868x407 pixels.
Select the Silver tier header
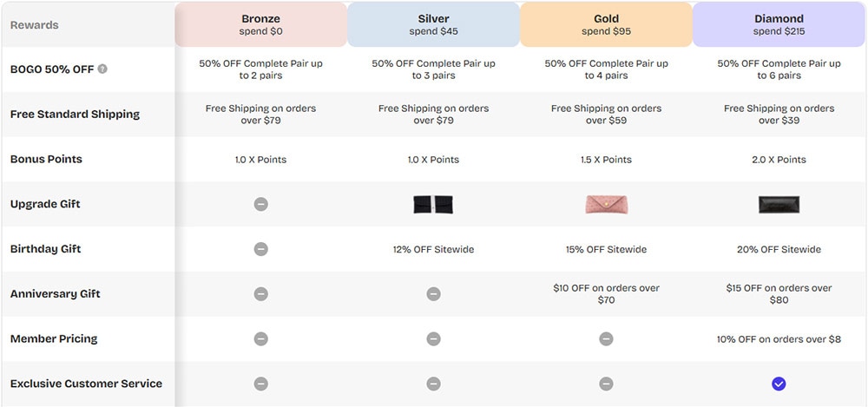[433, 24]
